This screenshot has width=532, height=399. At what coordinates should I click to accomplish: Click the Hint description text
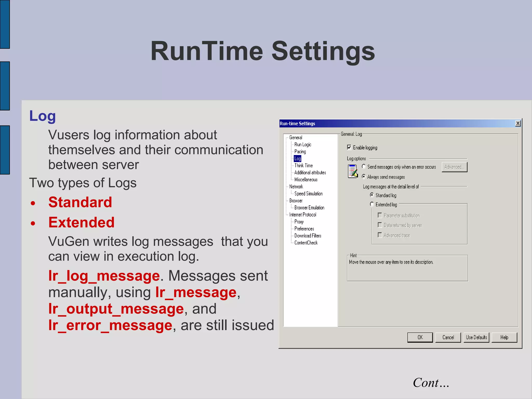(391, 262)
